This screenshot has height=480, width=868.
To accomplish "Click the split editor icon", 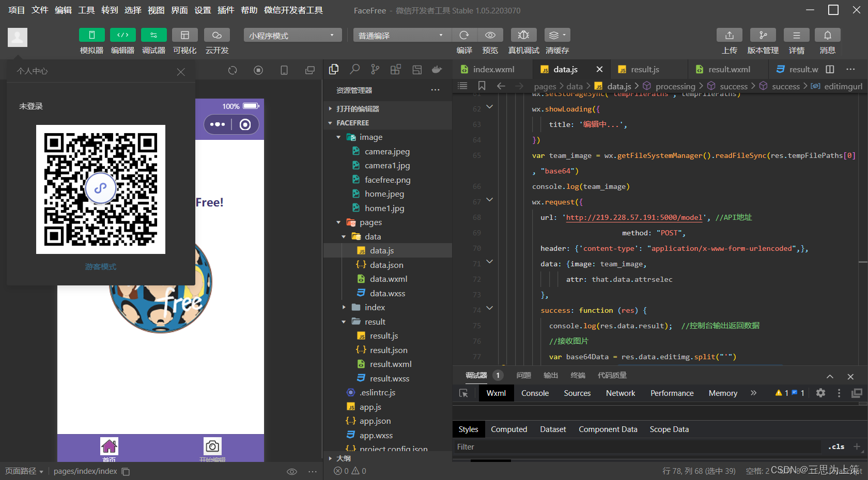I will point(830,69).
